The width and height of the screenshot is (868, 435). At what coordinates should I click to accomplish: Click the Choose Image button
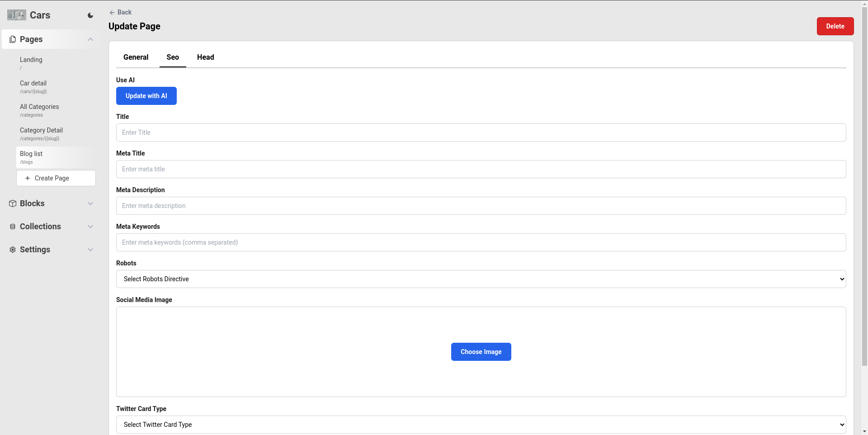(481, 352)
